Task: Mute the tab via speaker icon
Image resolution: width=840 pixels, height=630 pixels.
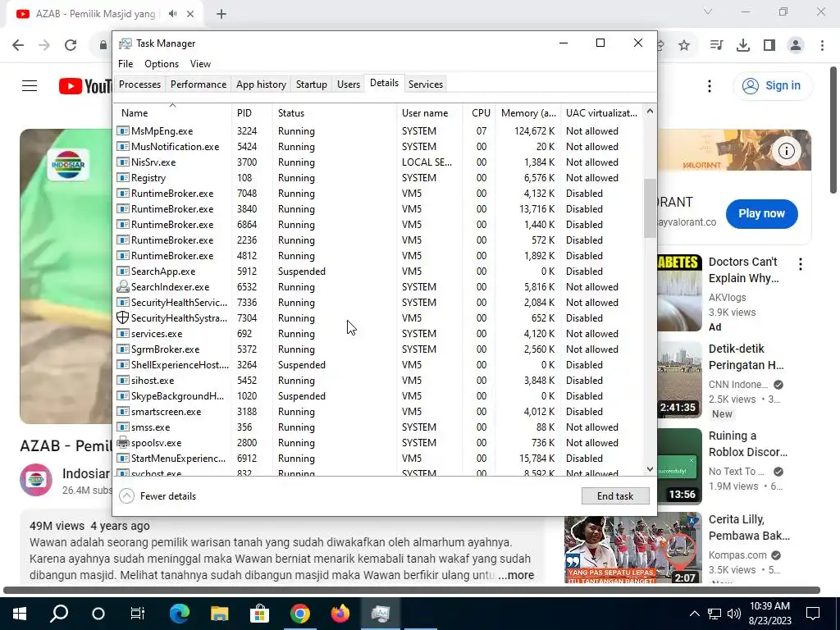Action: coord(172,14)
